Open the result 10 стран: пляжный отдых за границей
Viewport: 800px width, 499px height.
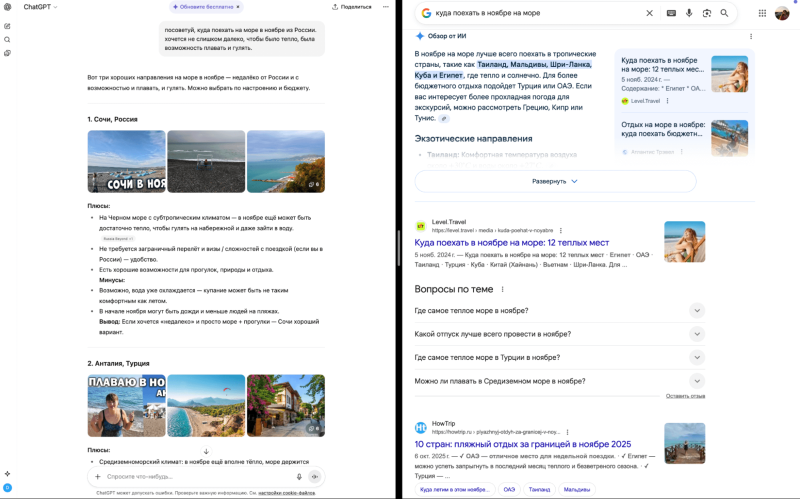(x=523, y=444)
